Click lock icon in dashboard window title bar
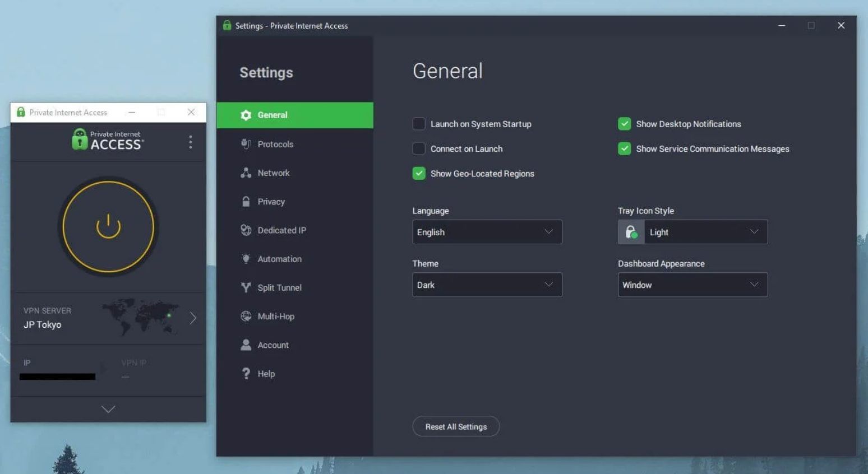Screen dimensions: 868x474 tap(21, 112)
